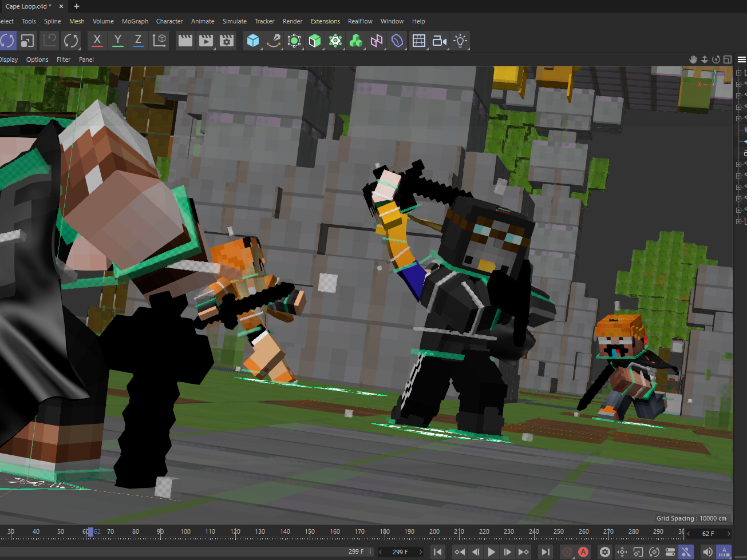Switch to the Cape Loop.c4d tab

28,6
